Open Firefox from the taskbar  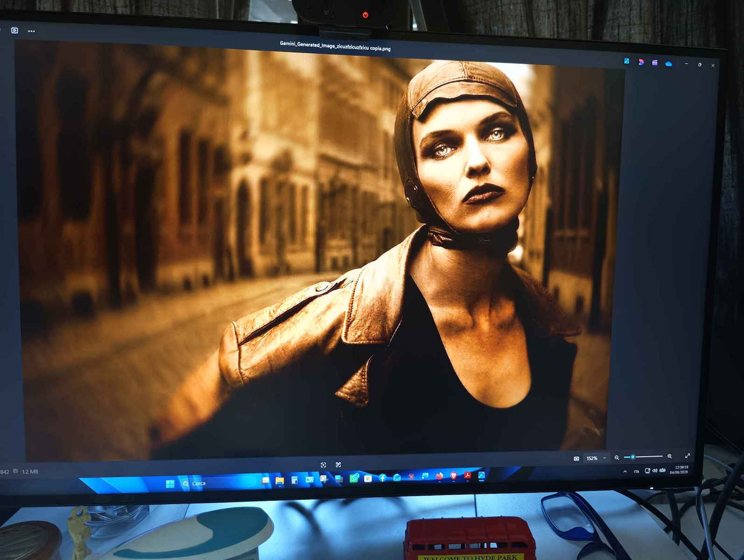point(439,476)
